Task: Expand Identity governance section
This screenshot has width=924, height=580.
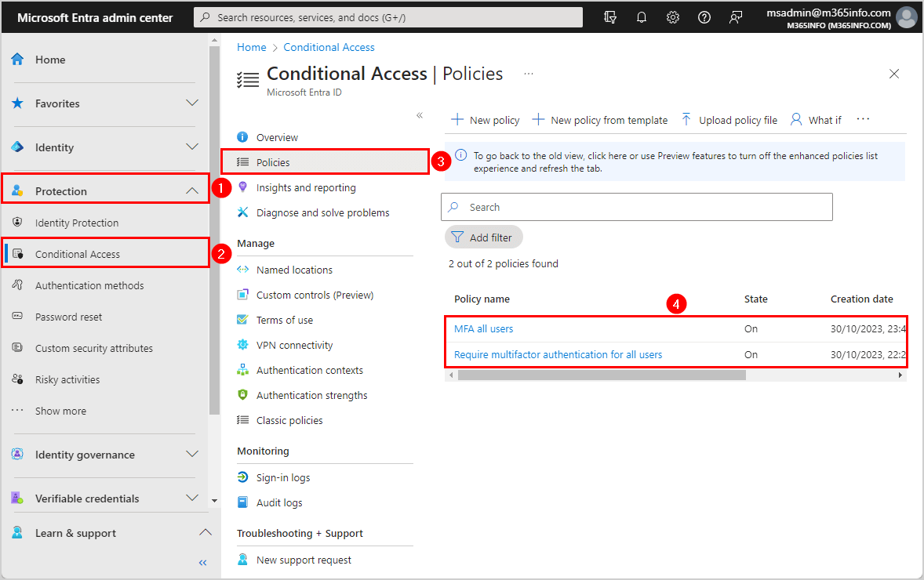Action: 192,454
